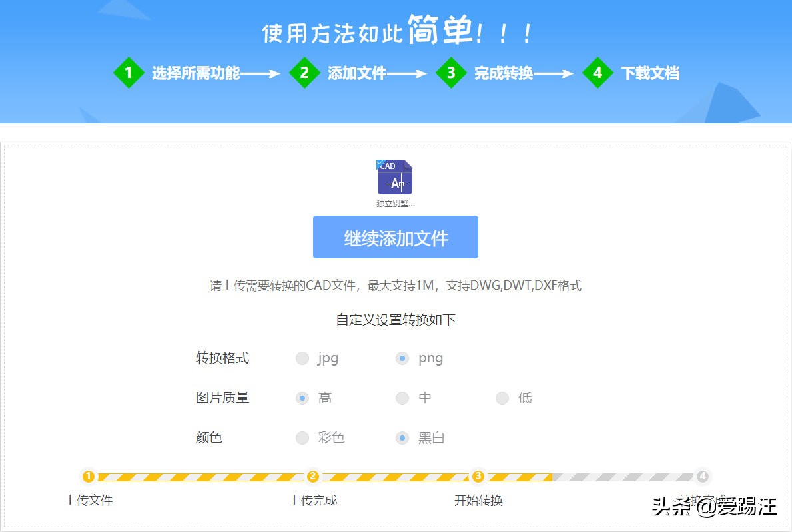Viewport: 792px width, 532px height.
Task: Click the yellow circle 1 on the progress bar
Action: [x=89, y=476]
